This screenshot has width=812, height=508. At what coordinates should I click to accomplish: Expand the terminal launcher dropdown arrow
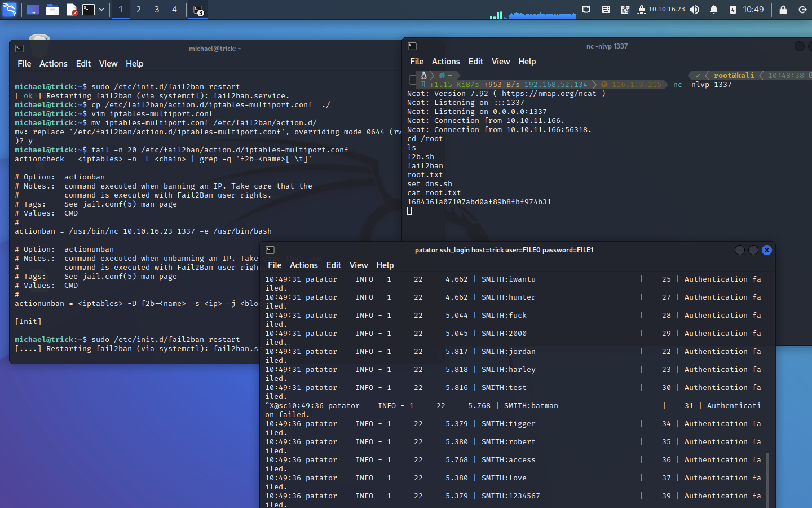[x=101, y=9]
